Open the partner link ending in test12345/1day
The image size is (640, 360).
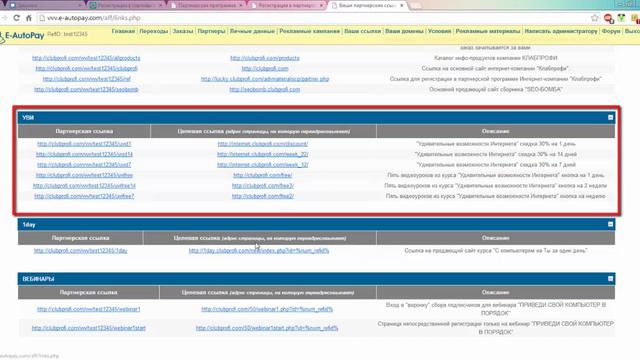pos(80,251)
